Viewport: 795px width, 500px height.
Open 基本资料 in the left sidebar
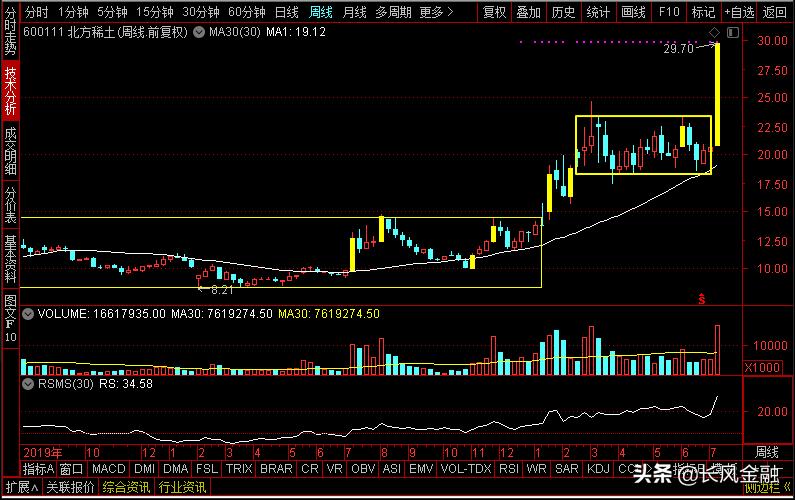click(10, 258)
